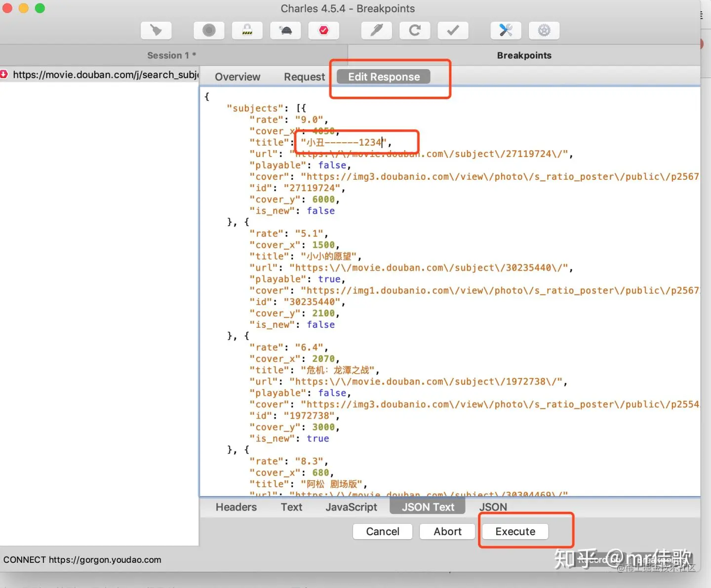Click url ending in subject 30235440
The width and height of the screenshot is (711, 588).
(428, 268)
